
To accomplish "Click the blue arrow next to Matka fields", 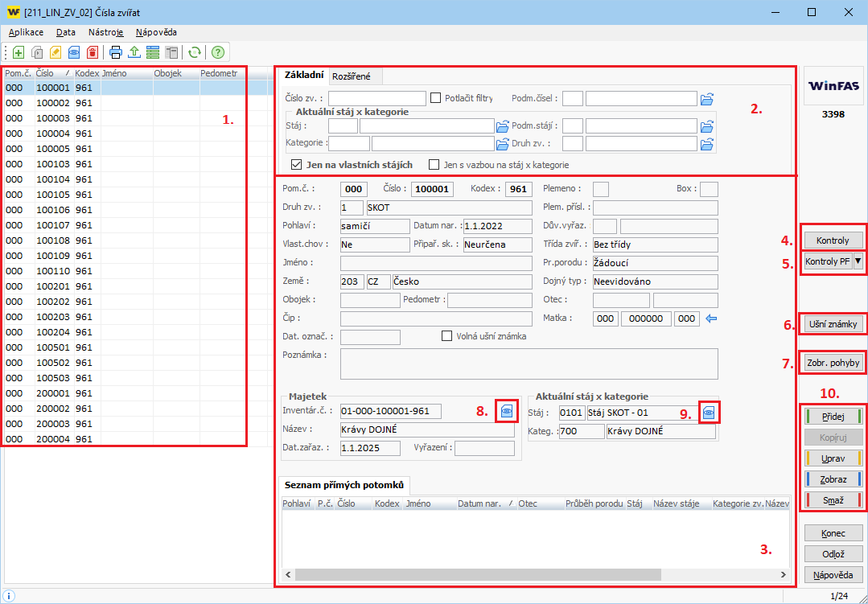I will 710,318.
